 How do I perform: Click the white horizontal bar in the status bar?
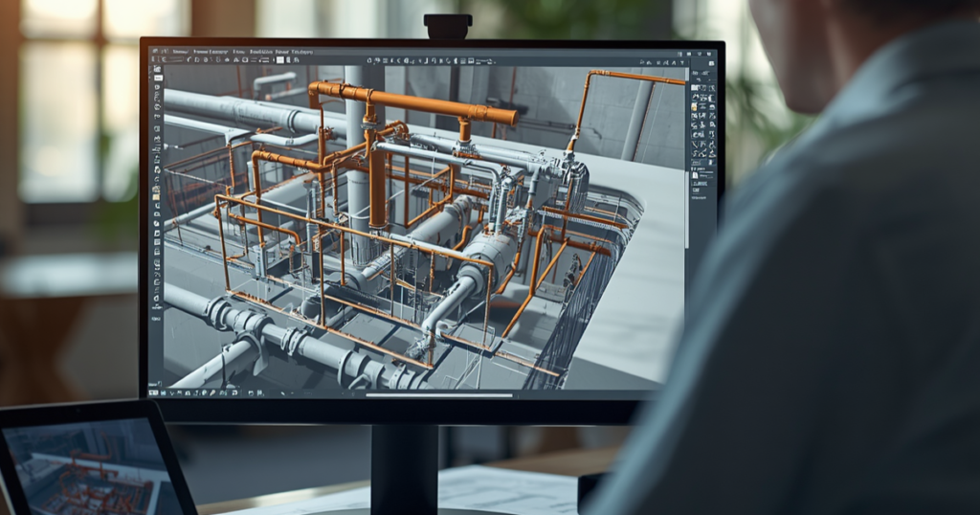pos(439,395)
